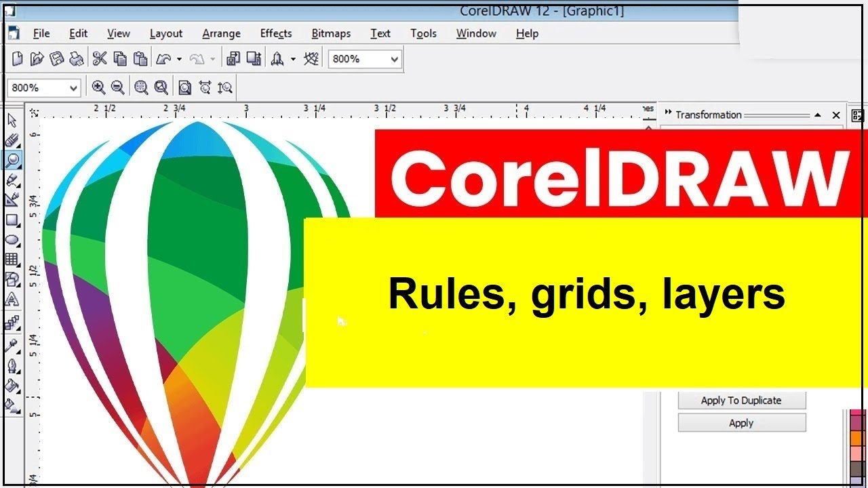Open the Tools menu
The width and height of the screenshot is (868, 488).
[424, 33]
